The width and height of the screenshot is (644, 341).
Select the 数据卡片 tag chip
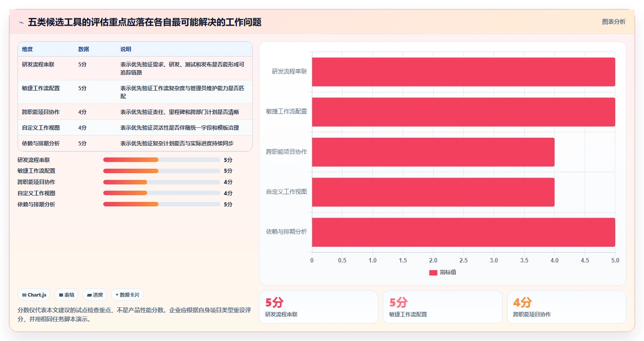[x=127, y=295]
